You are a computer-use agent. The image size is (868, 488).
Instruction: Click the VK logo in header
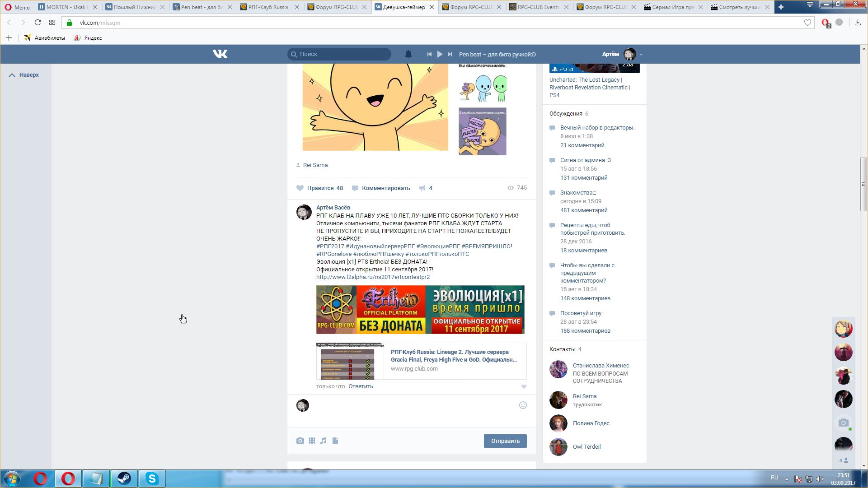point(220,54)
